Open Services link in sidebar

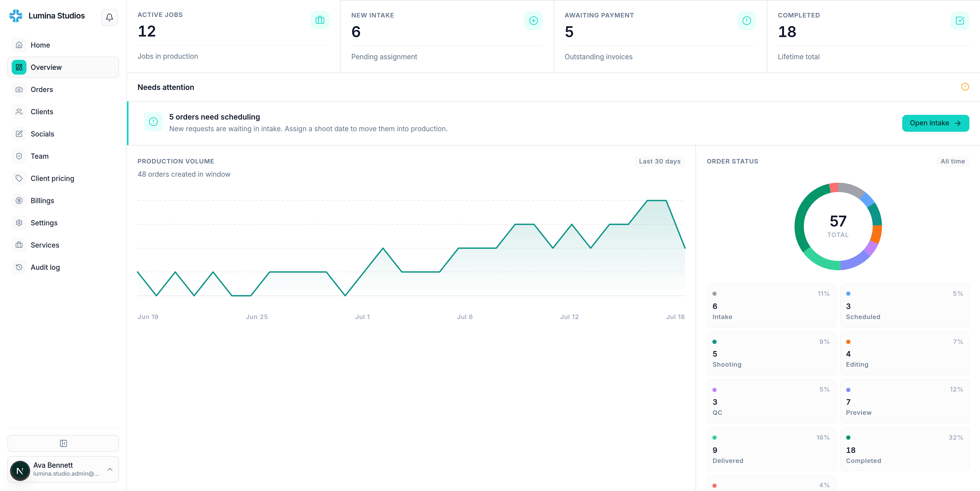tap(63, 245)
